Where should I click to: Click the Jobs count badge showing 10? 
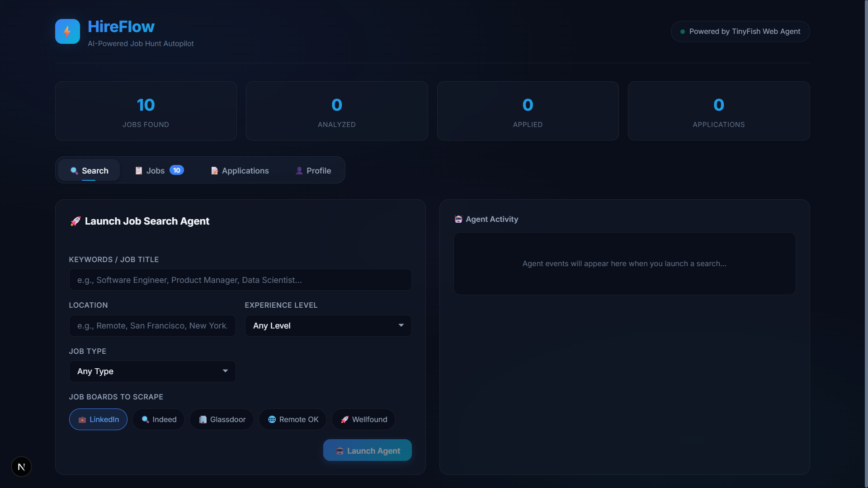[x=176, y=170]
